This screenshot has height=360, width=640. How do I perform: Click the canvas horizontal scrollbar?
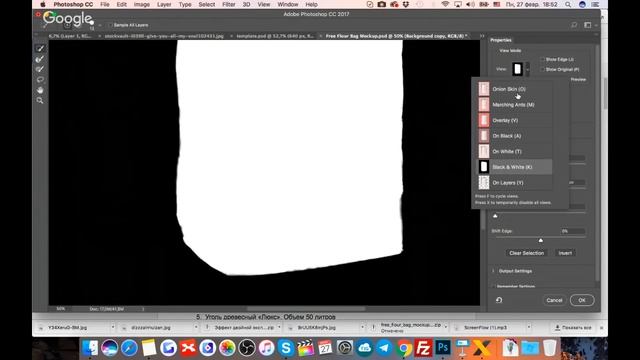(x=306, y=309)
